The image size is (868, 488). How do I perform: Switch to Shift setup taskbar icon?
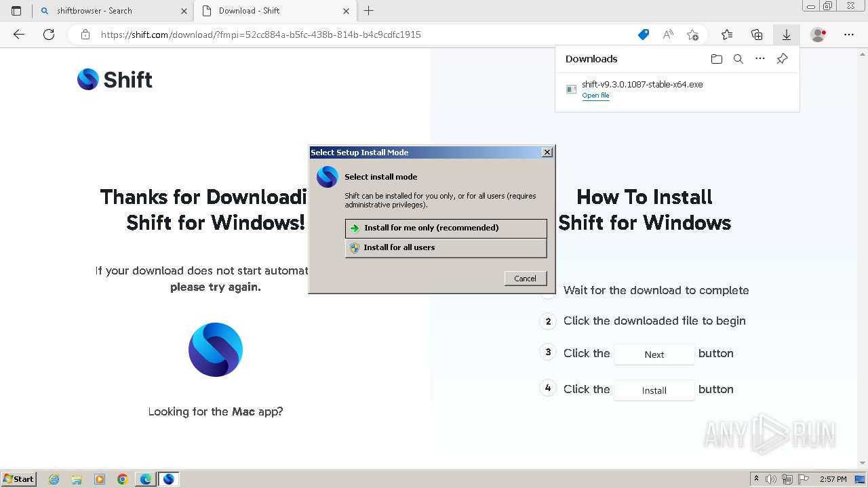168,479
